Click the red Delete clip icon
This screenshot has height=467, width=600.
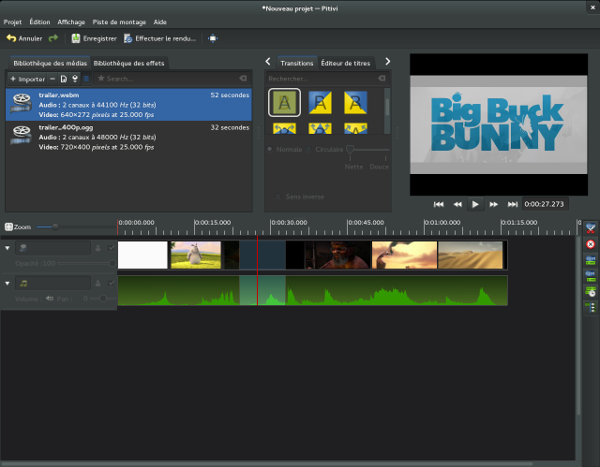590,244
